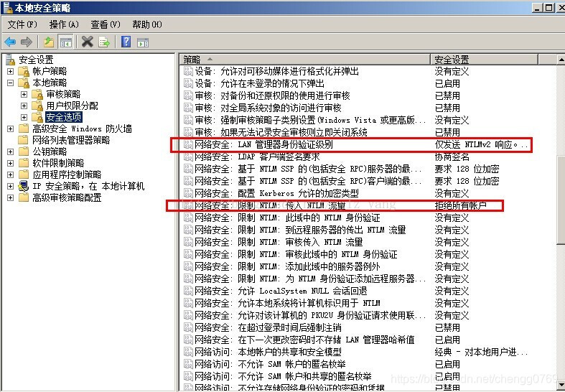Click the Export List toolbar icon

click(104, 42)
